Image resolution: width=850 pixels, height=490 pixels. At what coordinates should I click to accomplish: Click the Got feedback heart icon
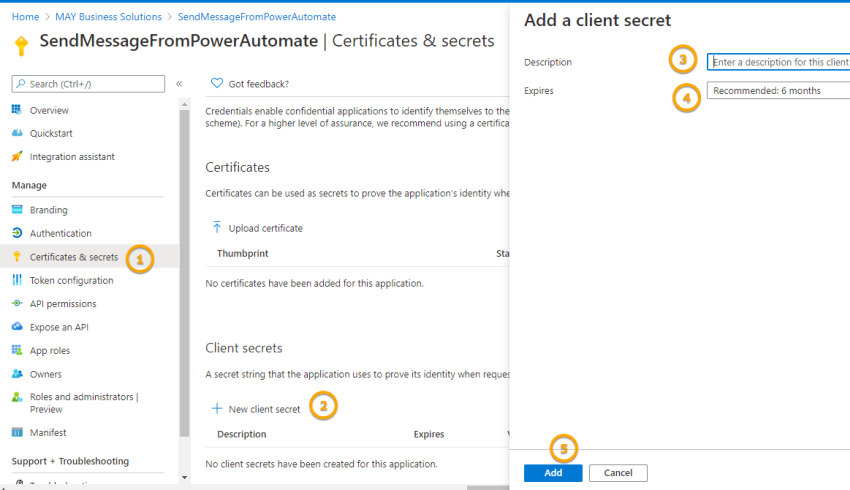coord(217,83)
